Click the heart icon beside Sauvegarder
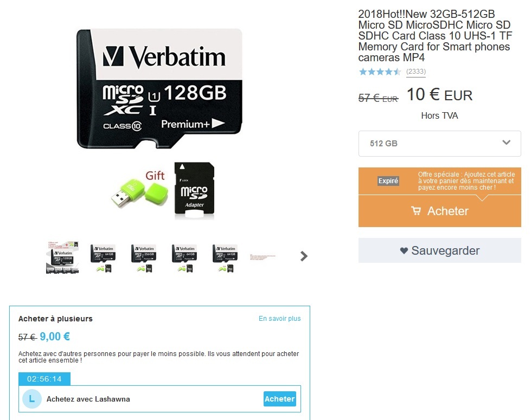531x420 pixels. [404, 251]
